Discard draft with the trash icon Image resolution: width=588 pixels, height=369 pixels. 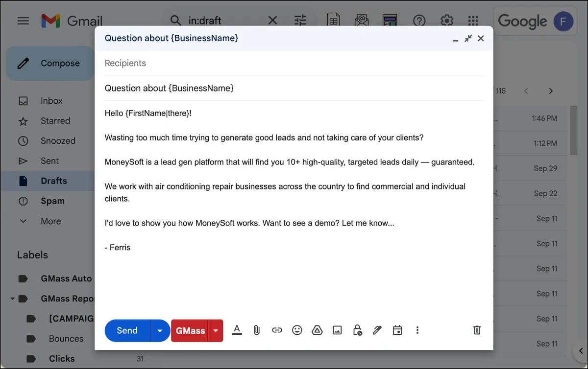pos(477,330)
